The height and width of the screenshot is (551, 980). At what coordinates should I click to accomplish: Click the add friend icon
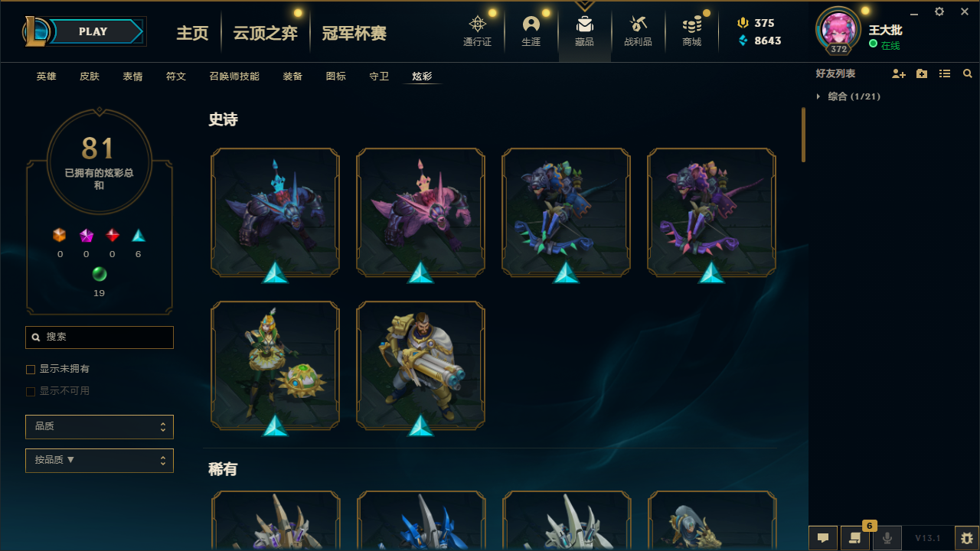[899, 73]
